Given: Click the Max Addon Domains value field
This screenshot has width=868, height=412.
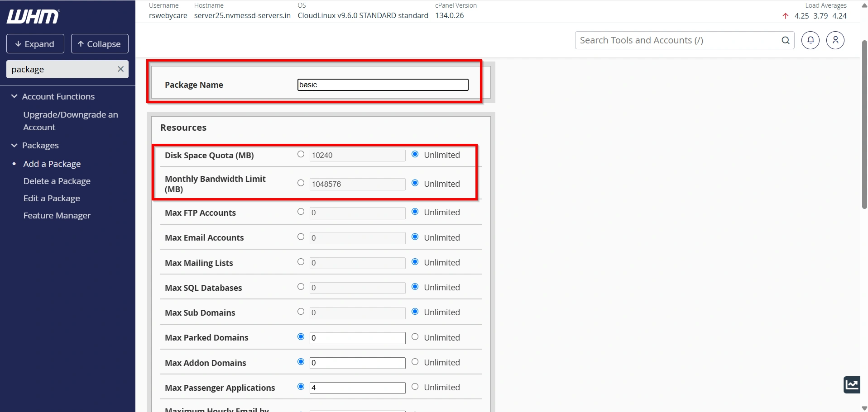Looking at the screenshot, I should [x=357, y=363].
